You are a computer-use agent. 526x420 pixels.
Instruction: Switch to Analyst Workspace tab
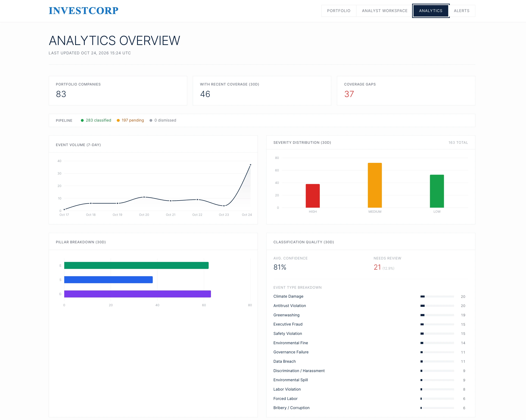[x=384, y=11]
